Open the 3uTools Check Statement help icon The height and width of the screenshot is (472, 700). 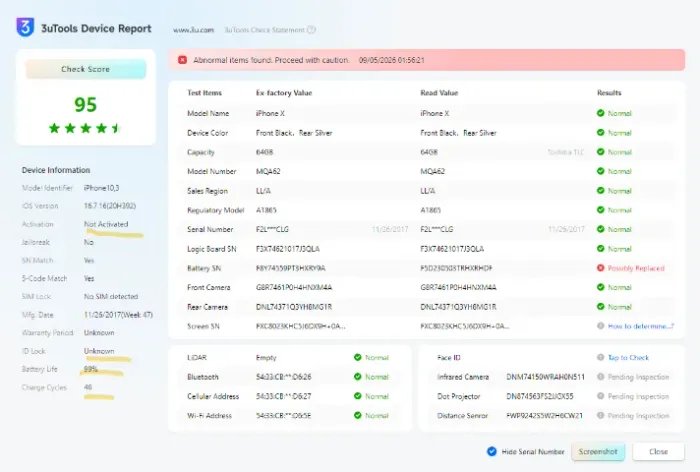click(312, 30)
